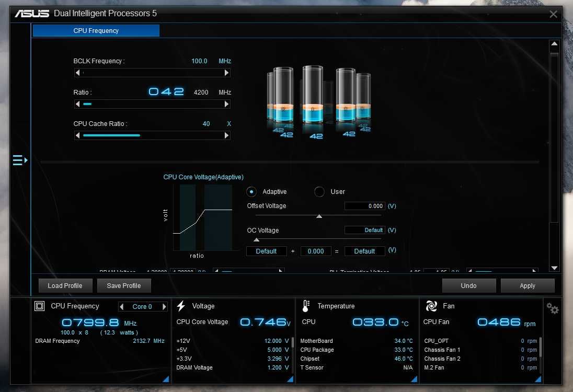Click the main panel vertical scrollbar thumb
The width and height of the screenshot is (573, 392).
[554, 137]
